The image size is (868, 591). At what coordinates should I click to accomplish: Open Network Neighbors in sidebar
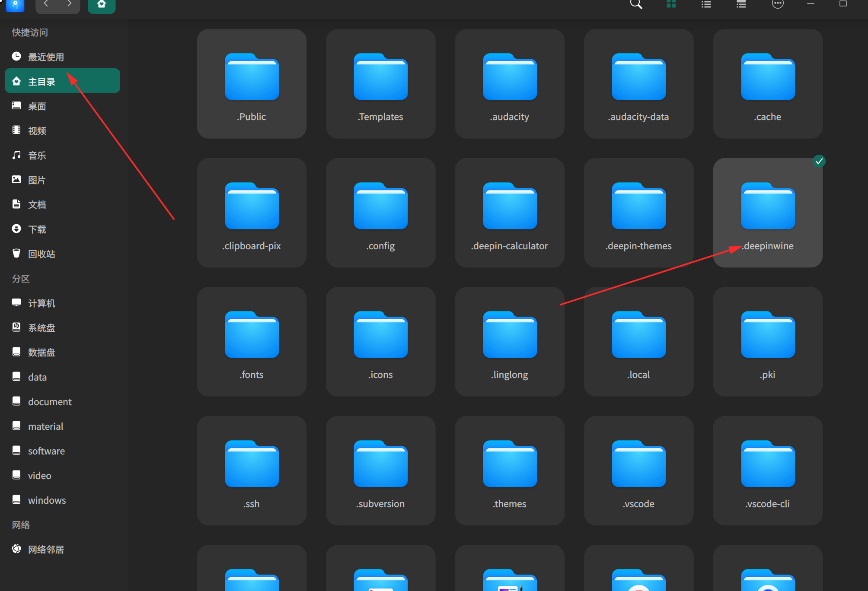click(x=45, y=550)
